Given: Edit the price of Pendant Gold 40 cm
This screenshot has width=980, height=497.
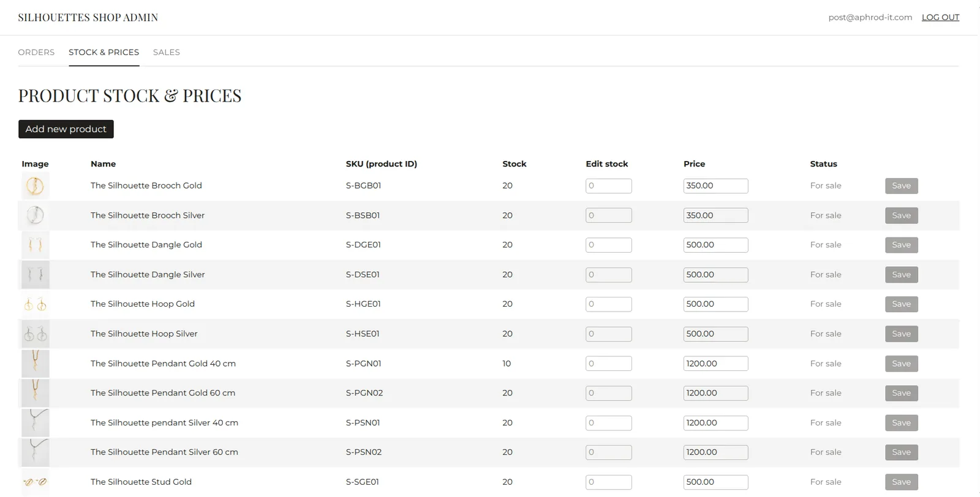Looking at the screenshot, I should pyautogui.click(x=715, y=364).
